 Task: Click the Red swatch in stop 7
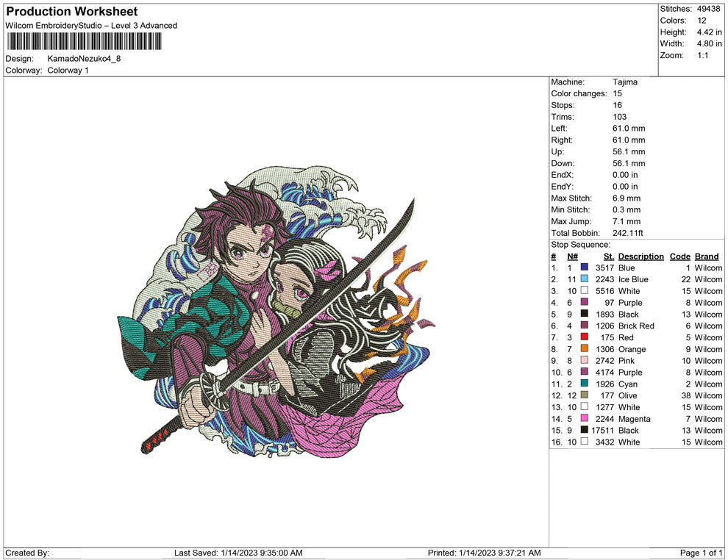point(584,337)
